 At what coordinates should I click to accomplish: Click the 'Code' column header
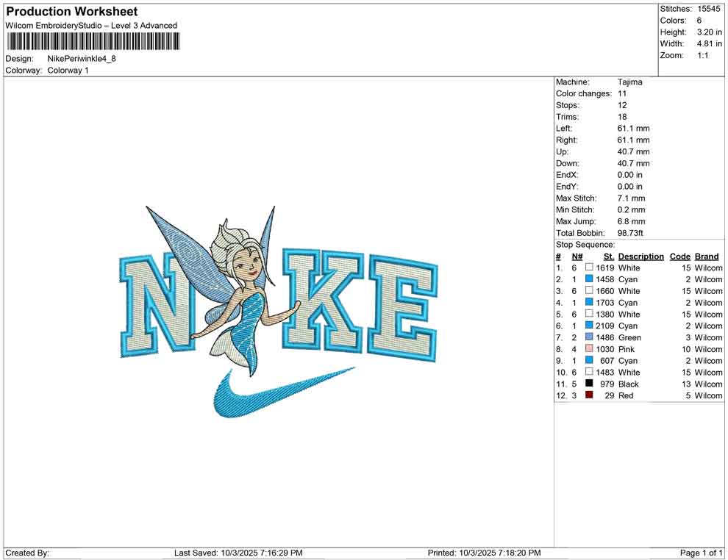(680, 256)
